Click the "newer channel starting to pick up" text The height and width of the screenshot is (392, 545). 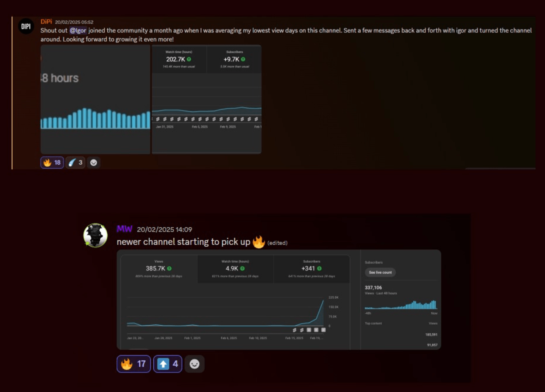183,242
